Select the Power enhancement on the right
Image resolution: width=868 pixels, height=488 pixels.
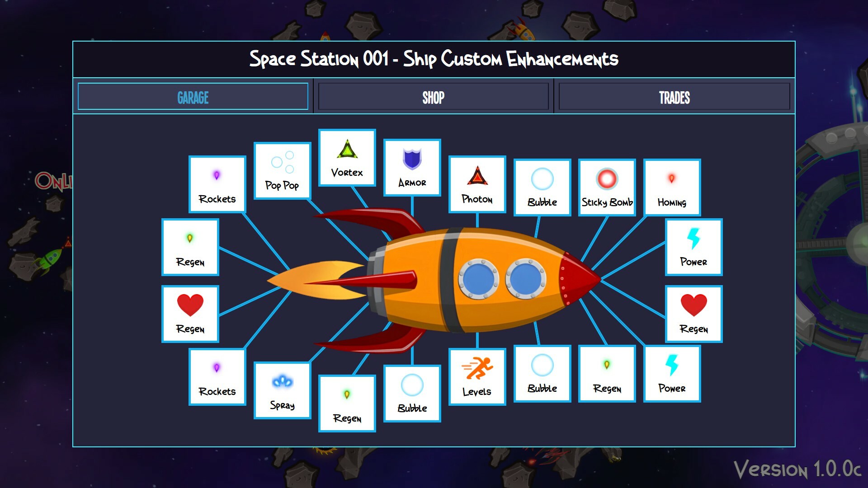693,247
